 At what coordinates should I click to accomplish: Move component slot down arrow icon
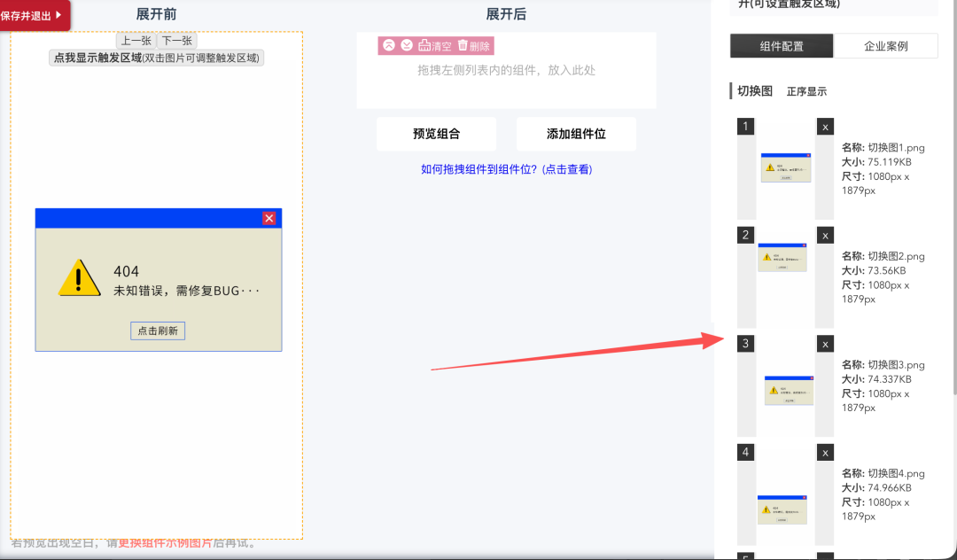[407, 45]
